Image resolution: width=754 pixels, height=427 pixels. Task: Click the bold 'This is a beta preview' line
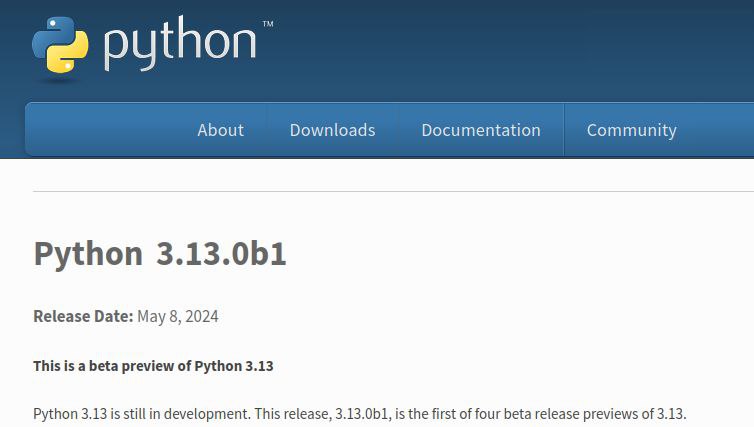112,366
